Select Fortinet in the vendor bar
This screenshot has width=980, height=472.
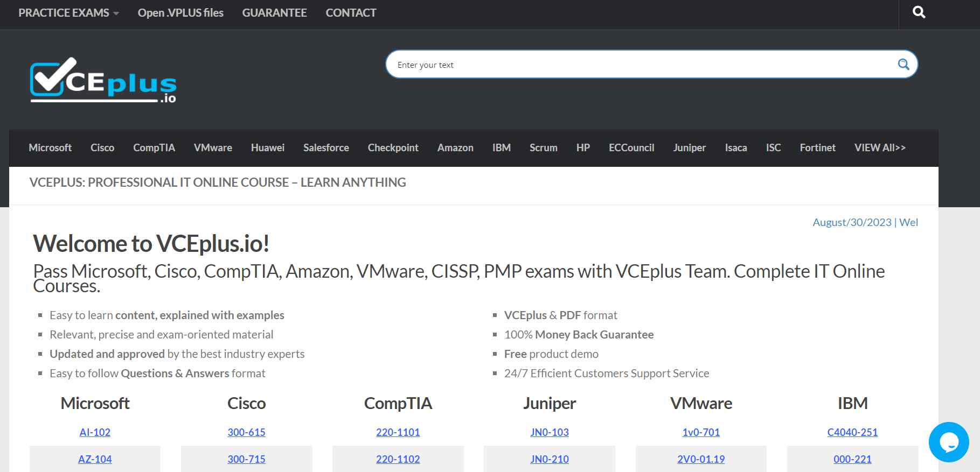coord(817,147)
